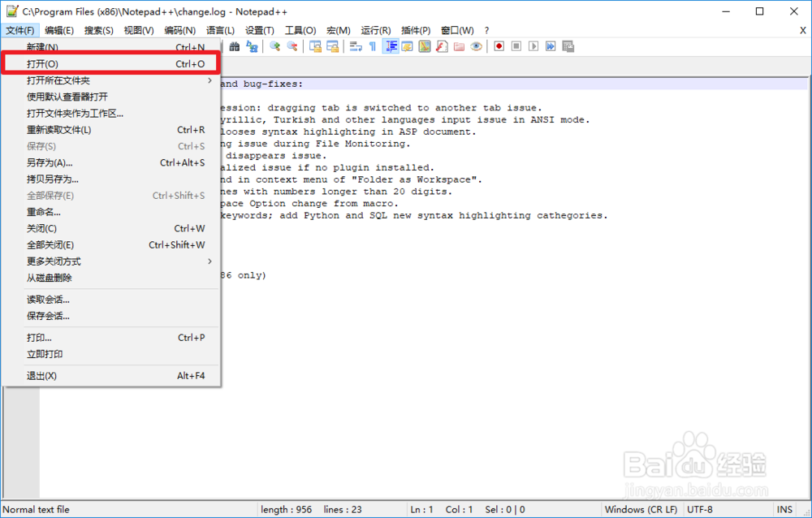Click the stop recording macro icon
Image resolution: width=812 pixels, height=518 pixels.
coord(516,46)
